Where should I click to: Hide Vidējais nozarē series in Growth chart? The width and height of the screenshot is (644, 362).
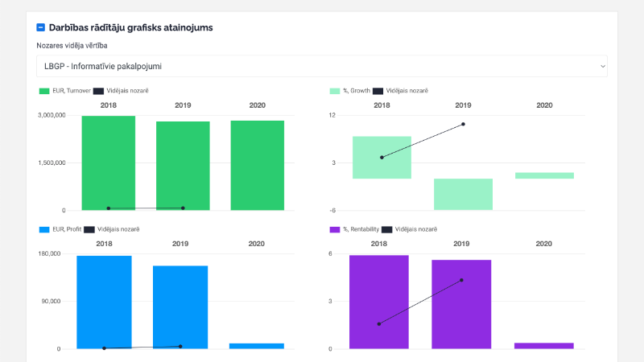tap(407, 91)
